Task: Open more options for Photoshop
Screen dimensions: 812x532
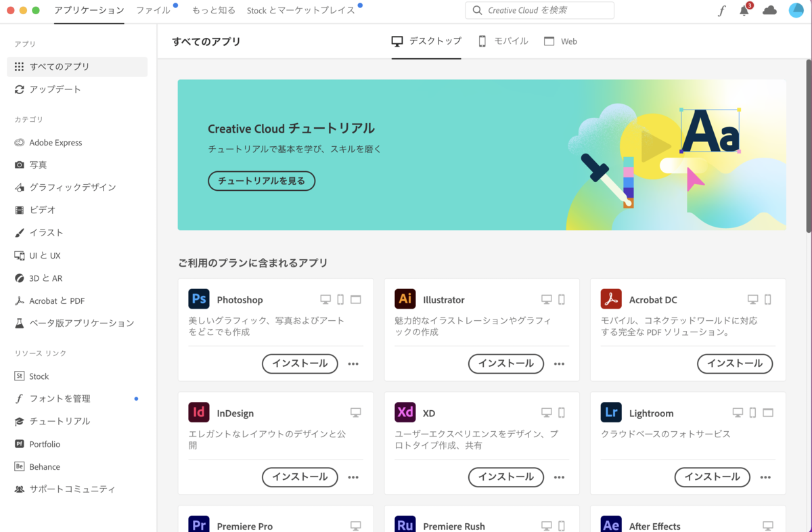Action: pyautogui.click(x=353, y=363)
